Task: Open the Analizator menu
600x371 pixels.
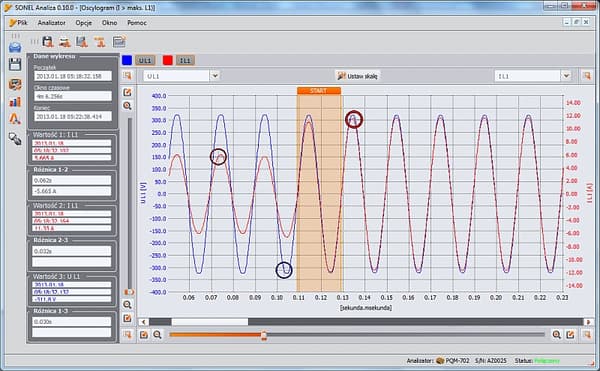Action: (51, 23)
